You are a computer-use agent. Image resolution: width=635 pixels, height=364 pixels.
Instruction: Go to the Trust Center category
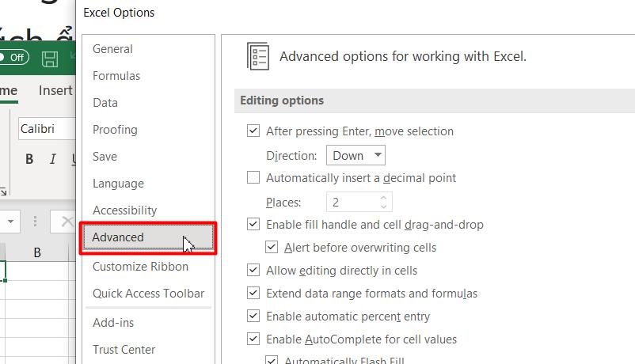(x=124, y=350)
